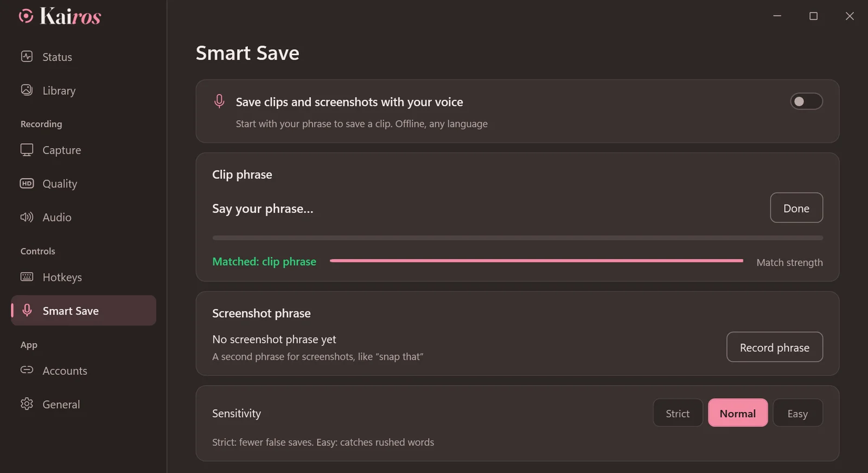Set sensitivity to Strict
Image resolution: width=868 pixels, height=473 pixels.
(678, 413)
